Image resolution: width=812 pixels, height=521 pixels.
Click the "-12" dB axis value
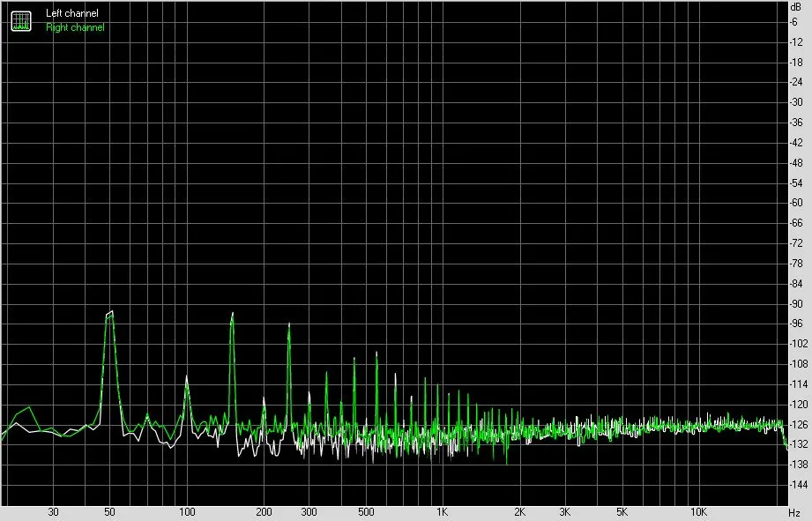[x=795, y=42]
